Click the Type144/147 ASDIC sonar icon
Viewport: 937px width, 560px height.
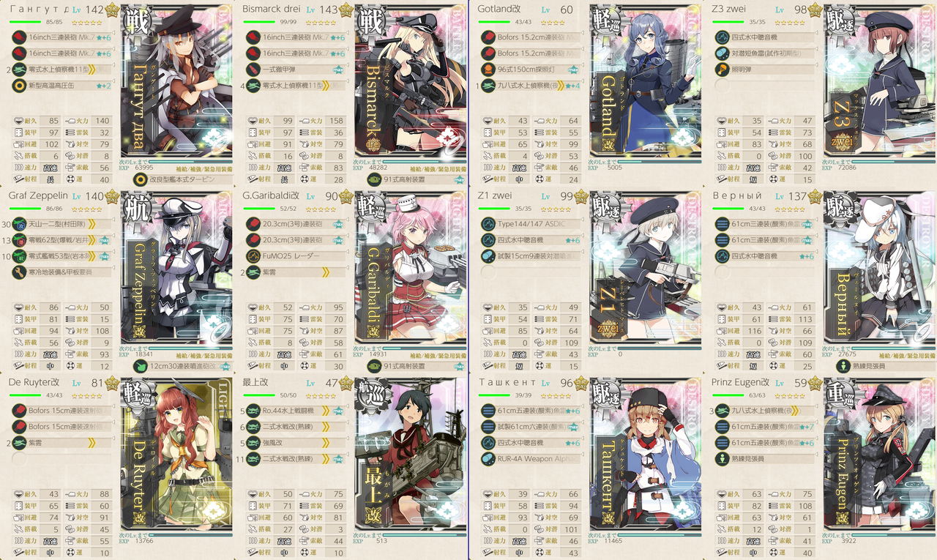click(488, 223)
